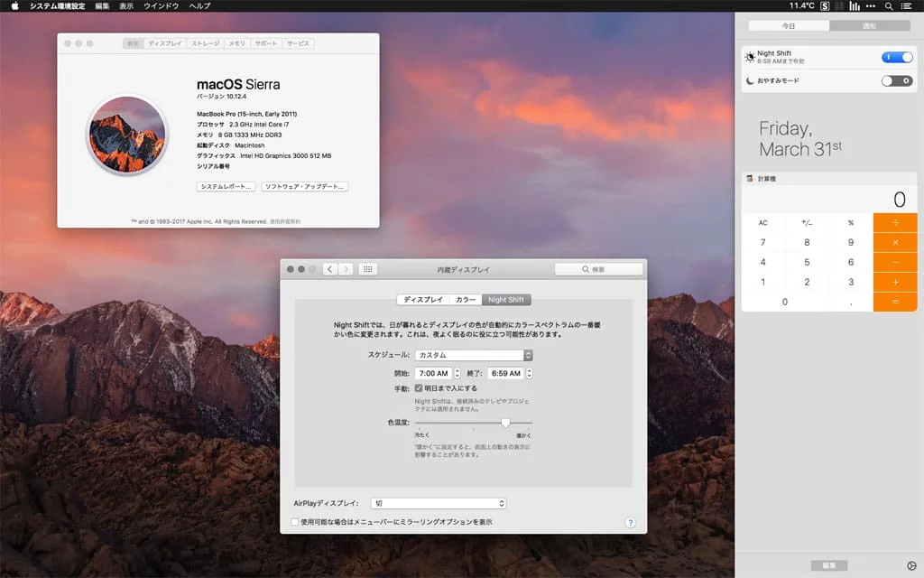Click the three dots menu bar icon
This screenshot has width=924, height=578.
871,6
